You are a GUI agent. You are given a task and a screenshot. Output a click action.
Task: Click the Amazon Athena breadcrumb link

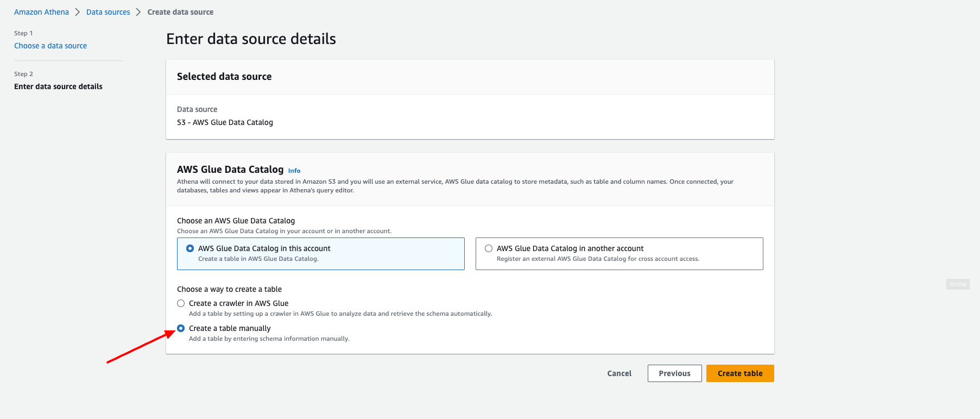click(x=41, y=12)
